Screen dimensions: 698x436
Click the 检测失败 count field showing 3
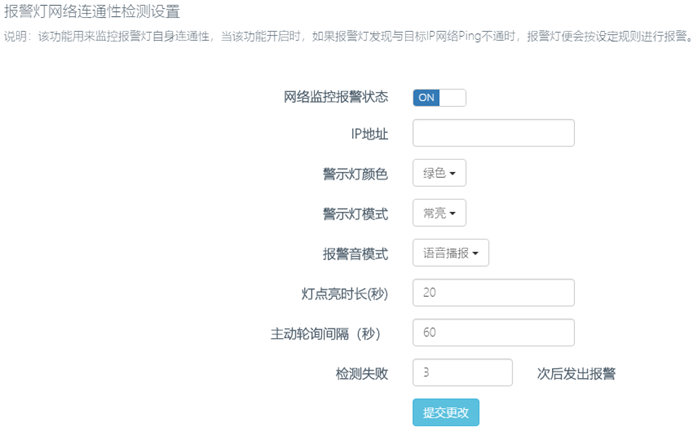pyautogui.click(x=463, y=372)
